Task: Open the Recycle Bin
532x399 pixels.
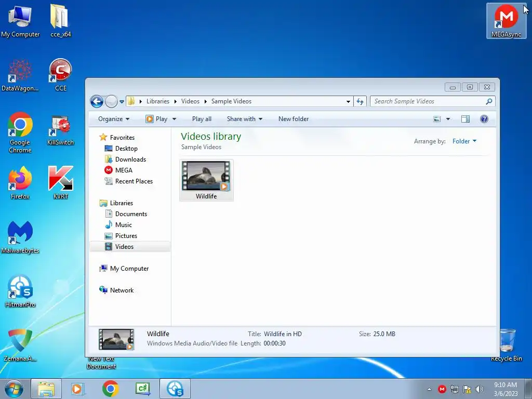Action: [x=506, y=345]
